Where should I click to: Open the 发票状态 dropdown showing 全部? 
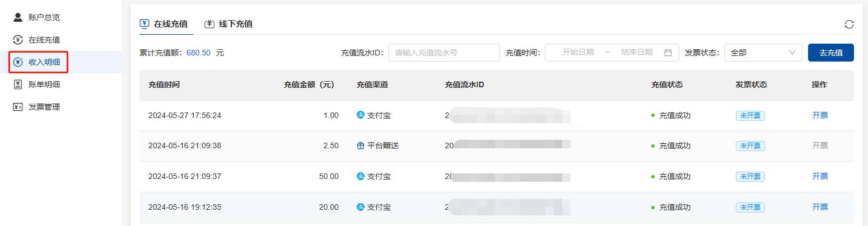[x=763, y=53]
